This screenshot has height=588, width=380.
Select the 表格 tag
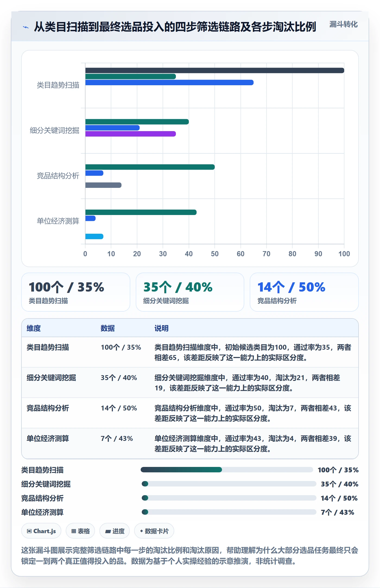tap(80, 531)
